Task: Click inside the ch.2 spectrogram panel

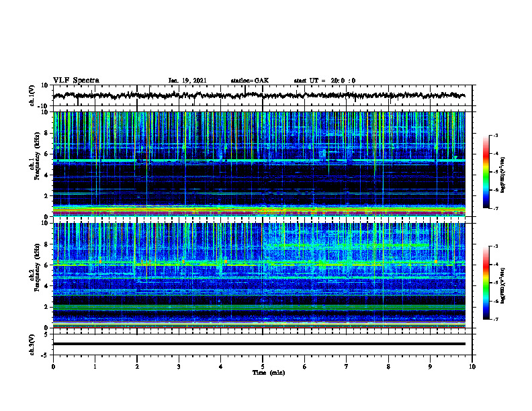Action: coord(259,275)
